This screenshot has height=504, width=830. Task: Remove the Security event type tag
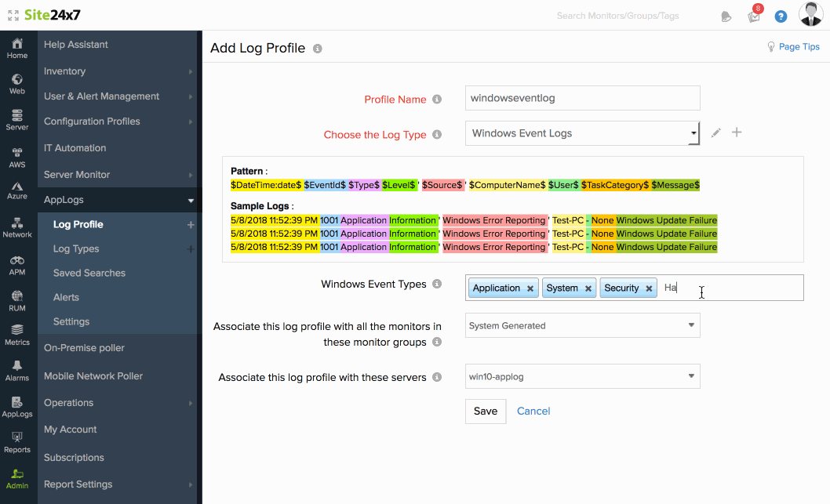(649, 288)
